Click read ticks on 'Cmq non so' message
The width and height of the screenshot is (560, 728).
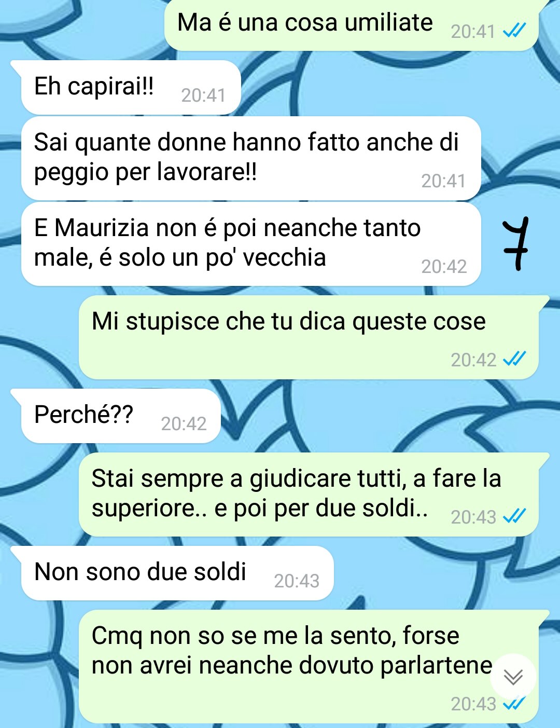(x=514, y=704)
